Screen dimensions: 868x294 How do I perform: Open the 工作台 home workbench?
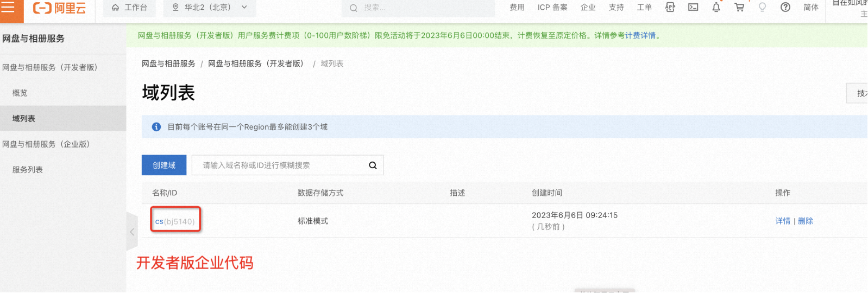pos(129,8)
